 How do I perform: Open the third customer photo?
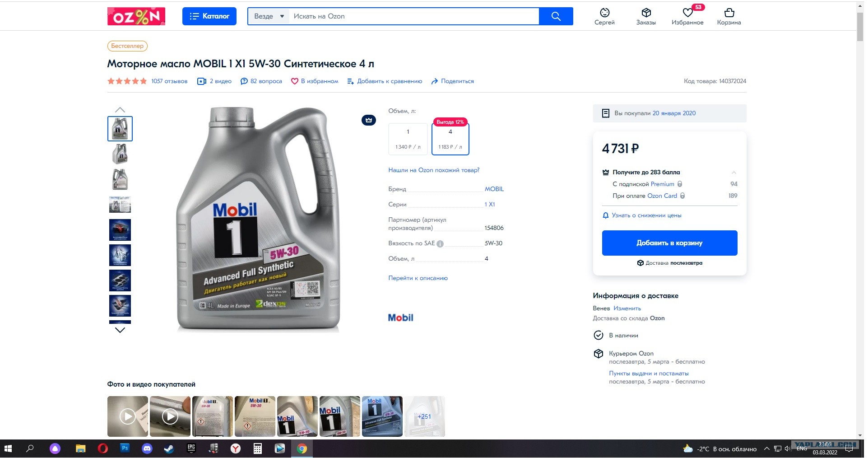pyautogui.click(x=213, y=416)
